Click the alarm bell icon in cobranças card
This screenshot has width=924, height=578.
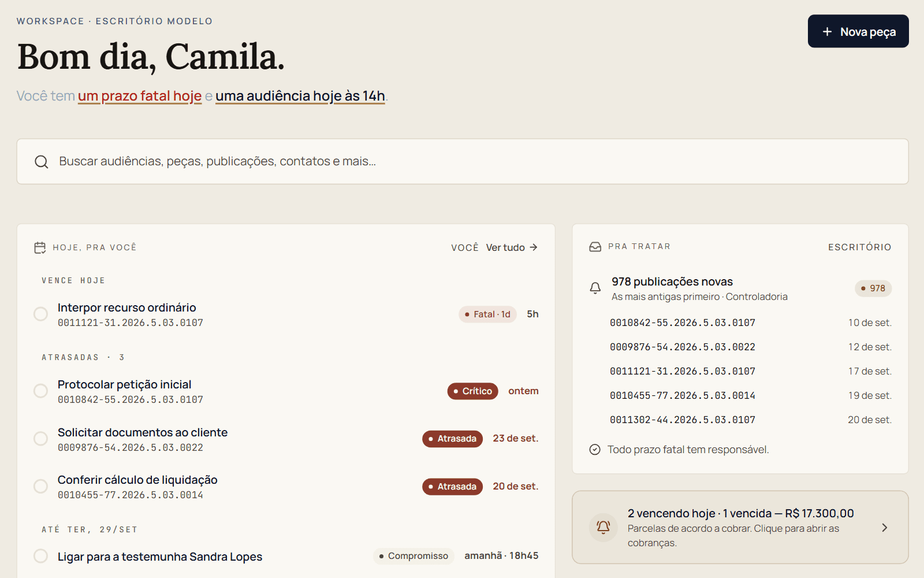click(x=603, y=527)
